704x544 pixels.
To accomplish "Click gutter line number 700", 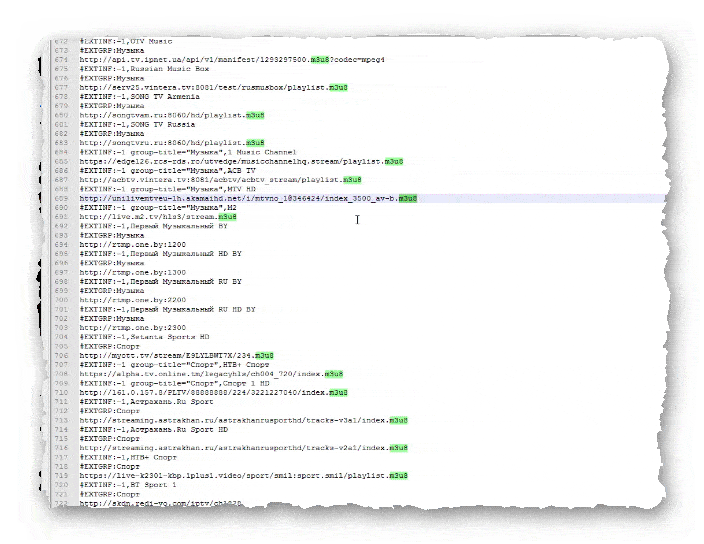I will click(x=61, y=300).
